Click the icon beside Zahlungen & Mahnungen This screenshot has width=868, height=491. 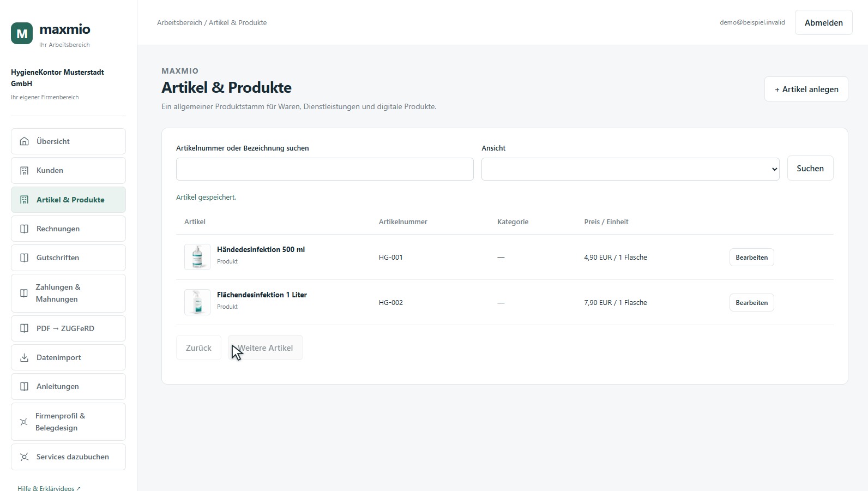point(24,293)
